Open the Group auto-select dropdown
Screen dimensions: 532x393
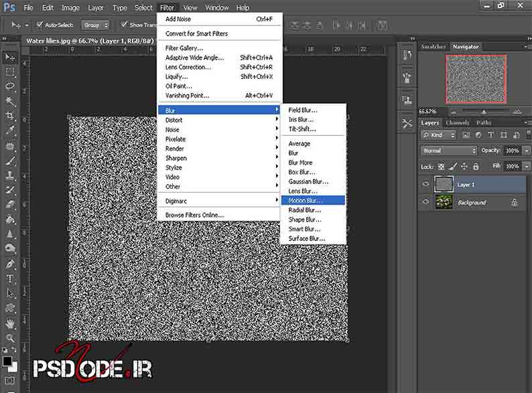[95, 25]
